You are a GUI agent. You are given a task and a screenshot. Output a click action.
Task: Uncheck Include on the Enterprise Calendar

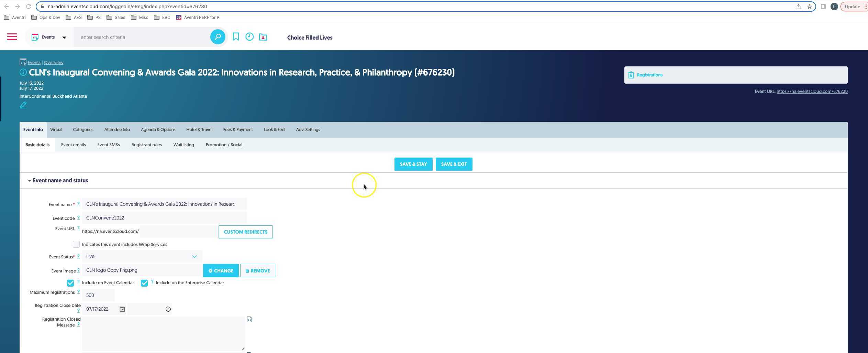pos(144,283)
